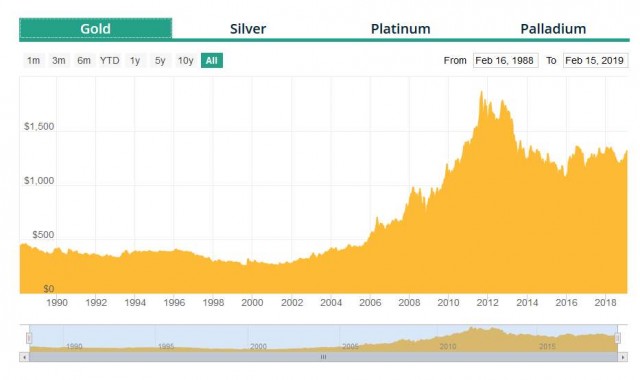Switch range to 5y
Image resolution: width=640 pixels, height=380 pixels.
point(160,60)
